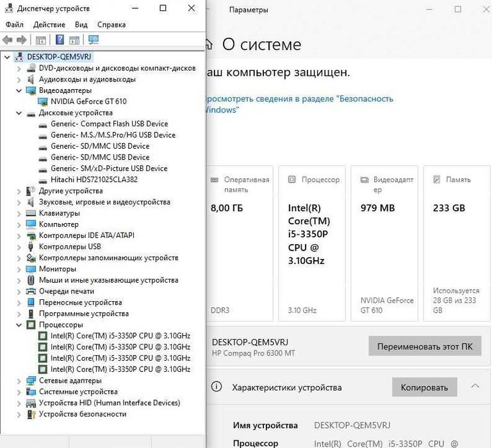Collapse Характеристики устройства section chevron
The height and width of the screenshot is (448, 492).
475,386
